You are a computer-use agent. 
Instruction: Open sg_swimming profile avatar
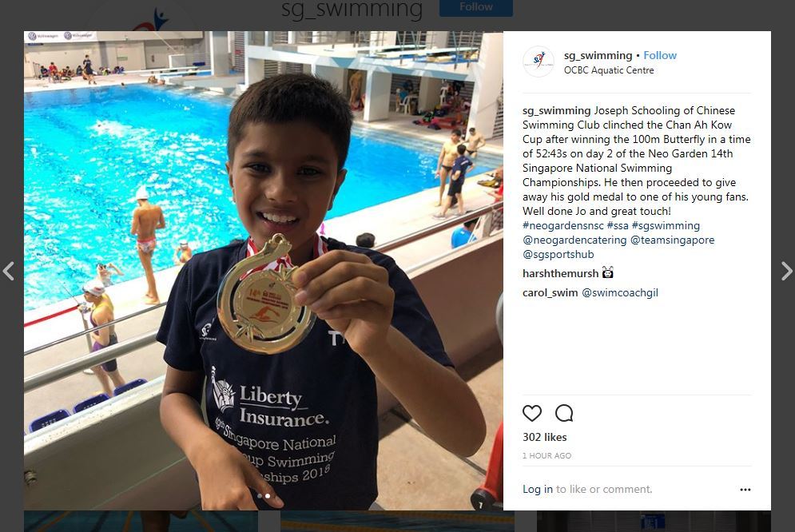click(x=539, y=62)
